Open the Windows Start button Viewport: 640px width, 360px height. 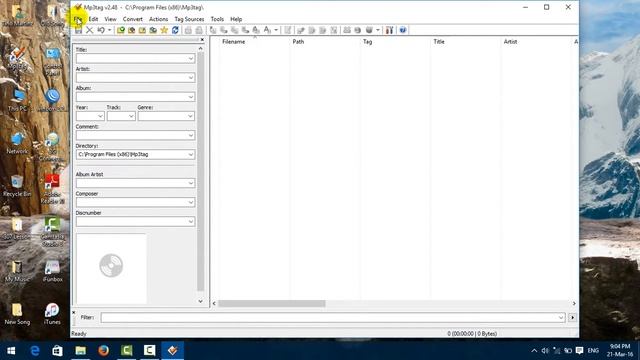[11, 351]
